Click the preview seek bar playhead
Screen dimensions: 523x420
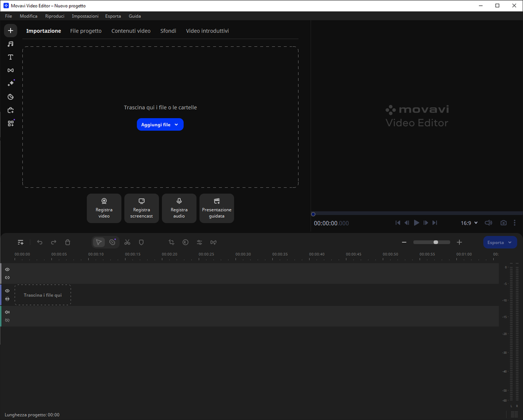coord(313,214)
